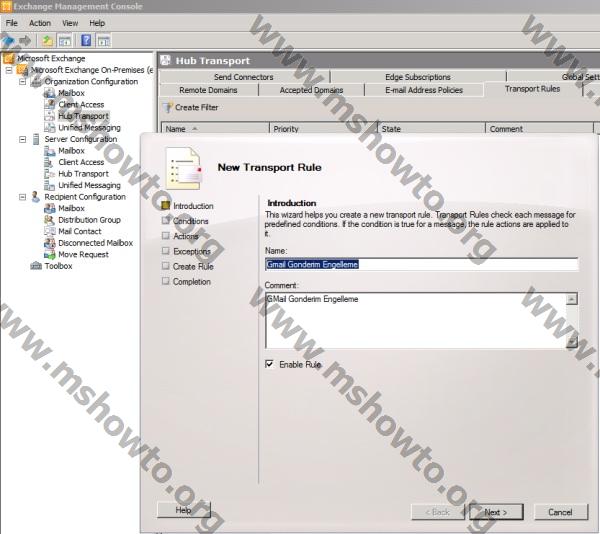Click Comment box scroll down arrow

pos(571,342)
